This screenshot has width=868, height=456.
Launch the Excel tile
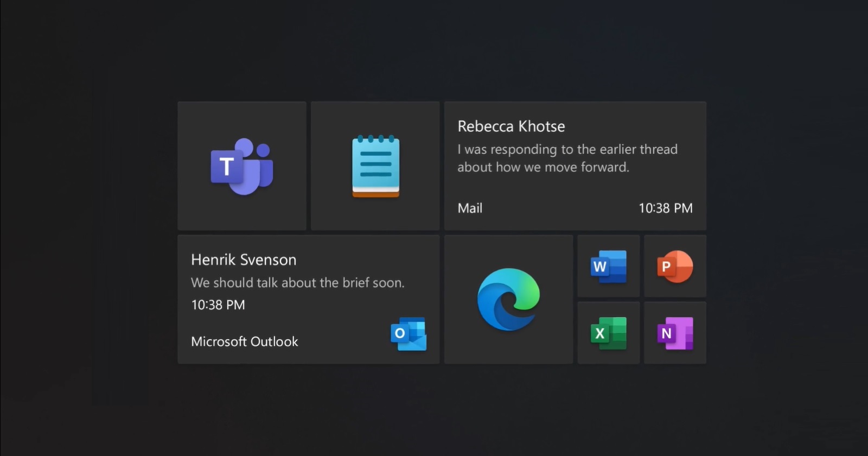[608, 333]
